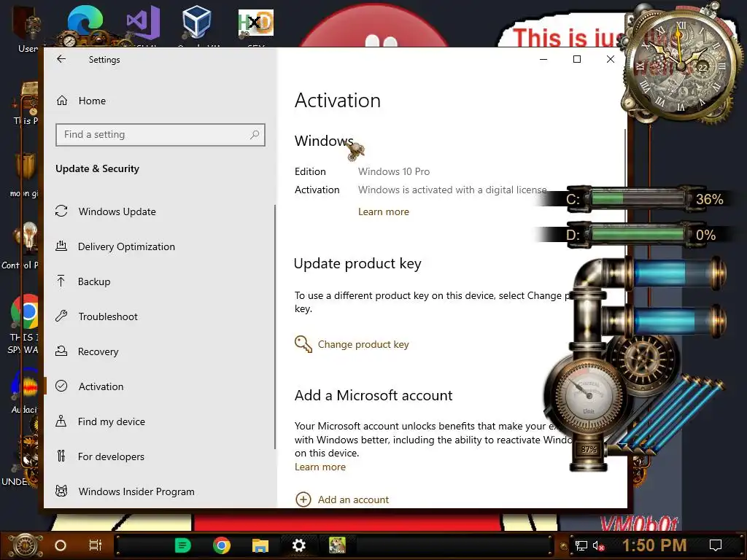
Task: Maximize the Settings window
Action: coord(577,59)
